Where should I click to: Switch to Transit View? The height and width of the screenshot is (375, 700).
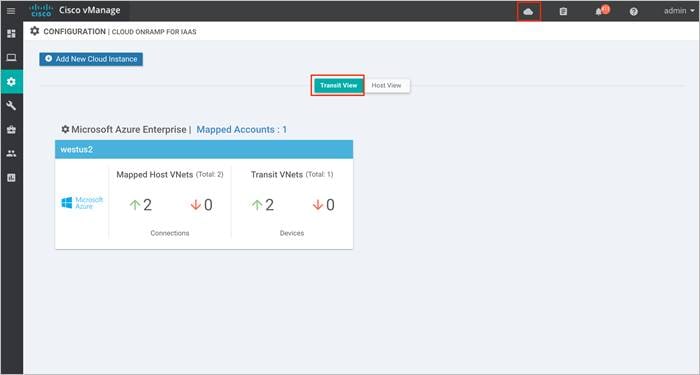coord(338,85)
